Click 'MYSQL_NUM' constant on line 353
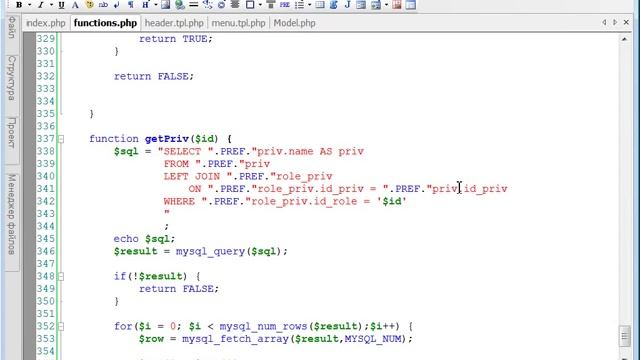 373,339
